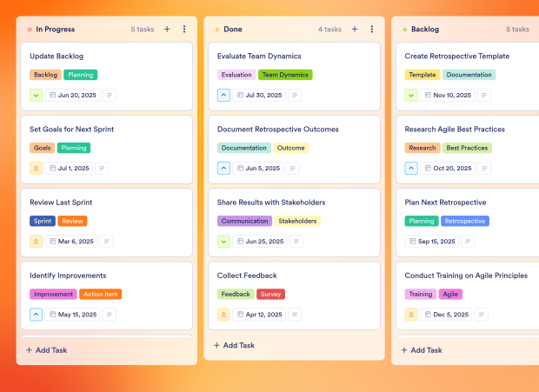Select the Backlog column header
This screenshot has height=392, width=539.
pos(424,29)
